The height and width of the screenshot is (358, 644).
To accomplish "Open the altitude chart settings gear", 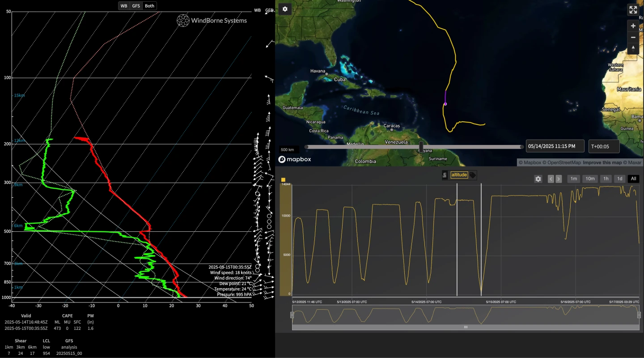I will tap(538, 179).
